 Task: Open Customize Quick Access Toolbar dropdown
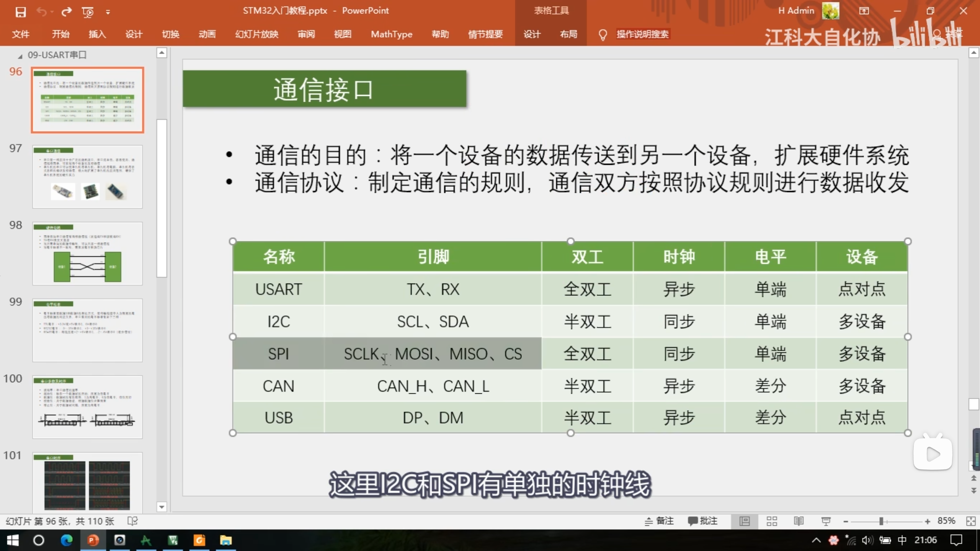108,12
